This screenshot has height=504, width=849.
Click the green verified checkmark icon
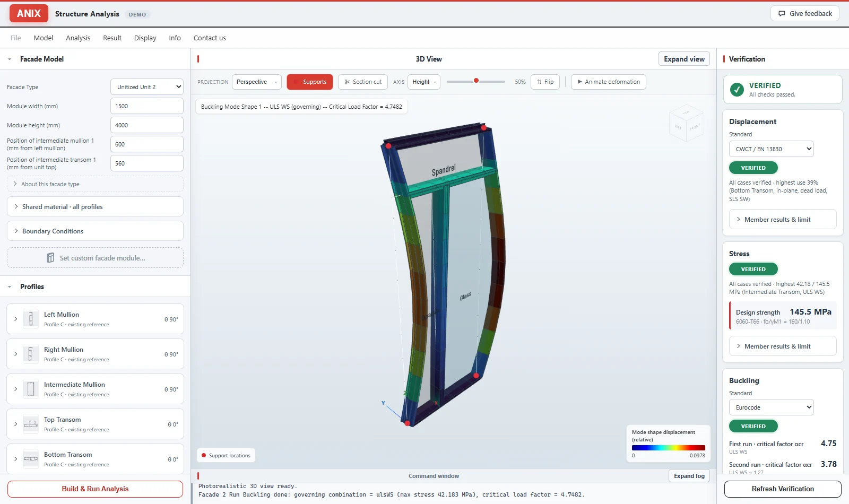[737, 90]
